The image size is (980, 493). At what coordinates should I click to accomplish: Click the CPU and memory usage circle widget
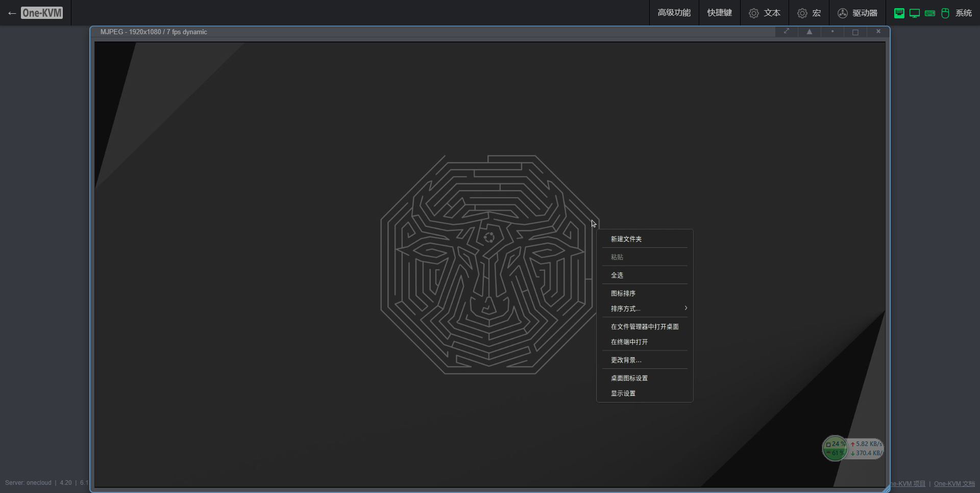click(x=835, y=449)
